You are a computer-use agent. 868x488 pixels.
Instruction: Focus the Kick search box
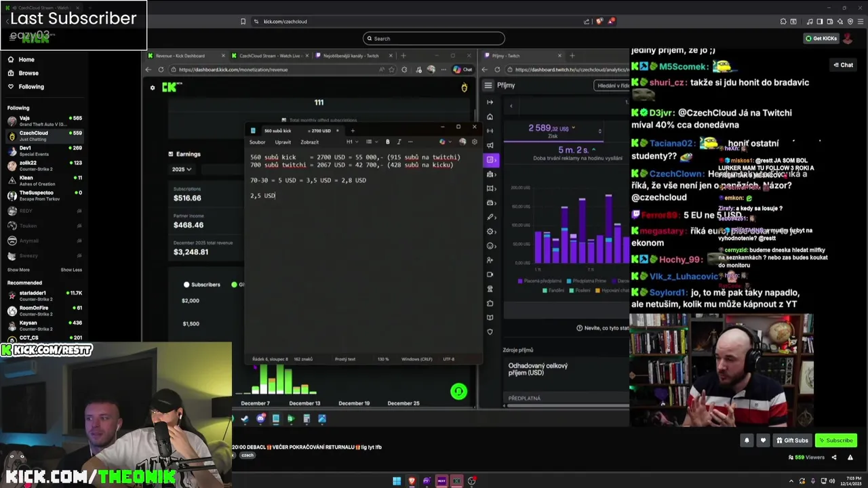point(434,39)
